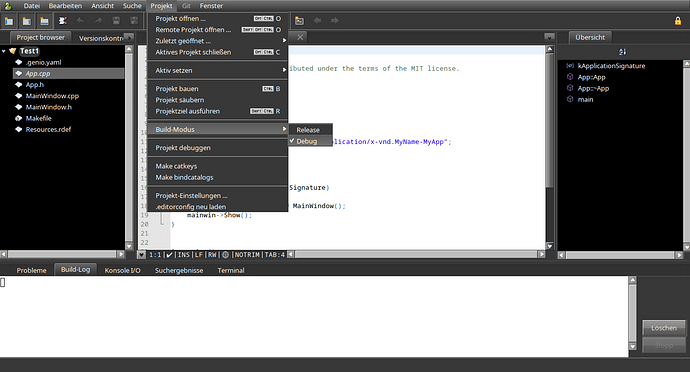Click project browser scroll-down arrow
690x372 pixels.
(129, 246)
